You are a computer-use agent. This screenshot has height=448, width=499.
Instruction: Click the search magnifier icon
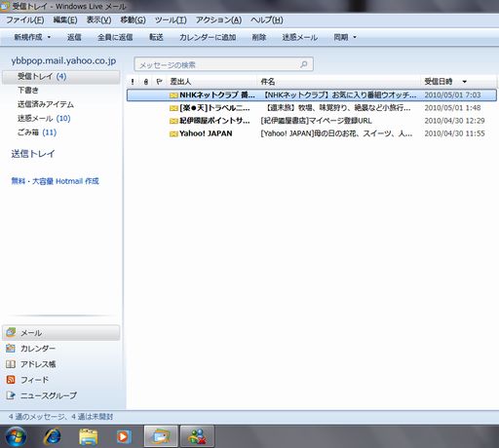(304, 64)
